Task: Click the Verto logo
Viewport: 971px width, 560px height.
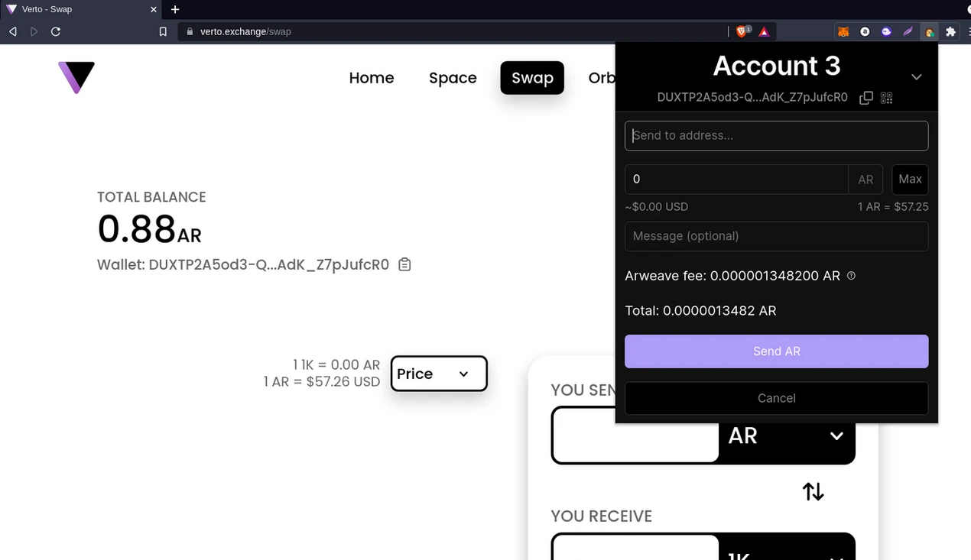Action: [x=76, y=77]
